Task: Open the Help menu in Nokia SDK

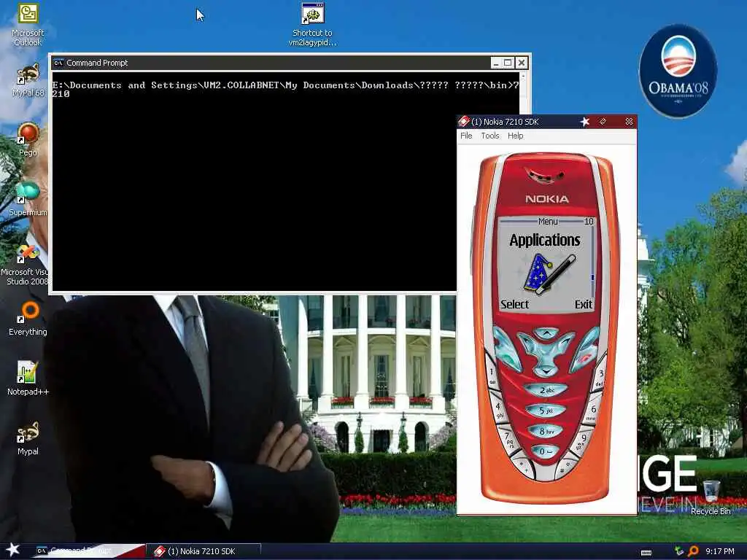Action: pyautogui.click(x=515, y=136)
